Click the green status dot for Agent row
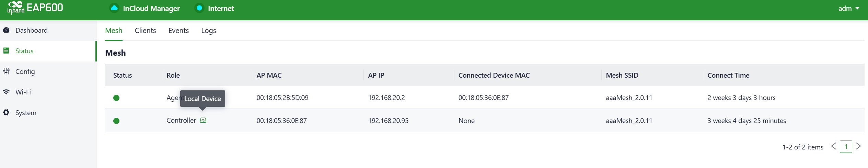 pyautogui.click(x=116, y=98)
